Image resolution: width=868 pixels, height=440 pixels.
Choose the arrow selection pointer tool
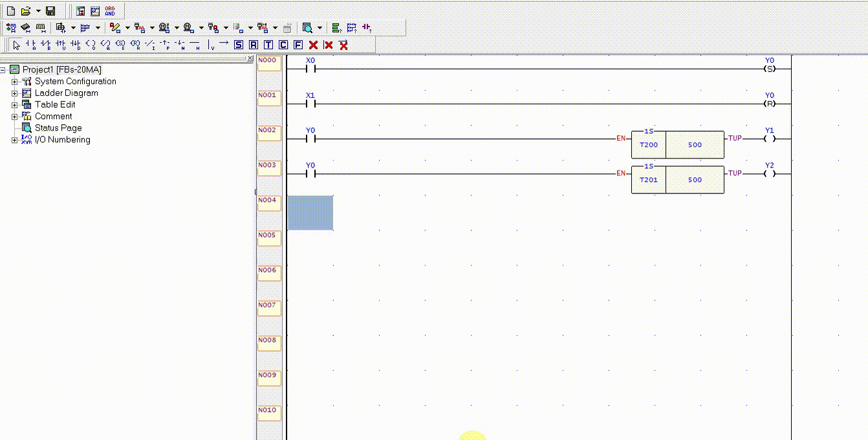pyautogui.click(x=16, y=45)
